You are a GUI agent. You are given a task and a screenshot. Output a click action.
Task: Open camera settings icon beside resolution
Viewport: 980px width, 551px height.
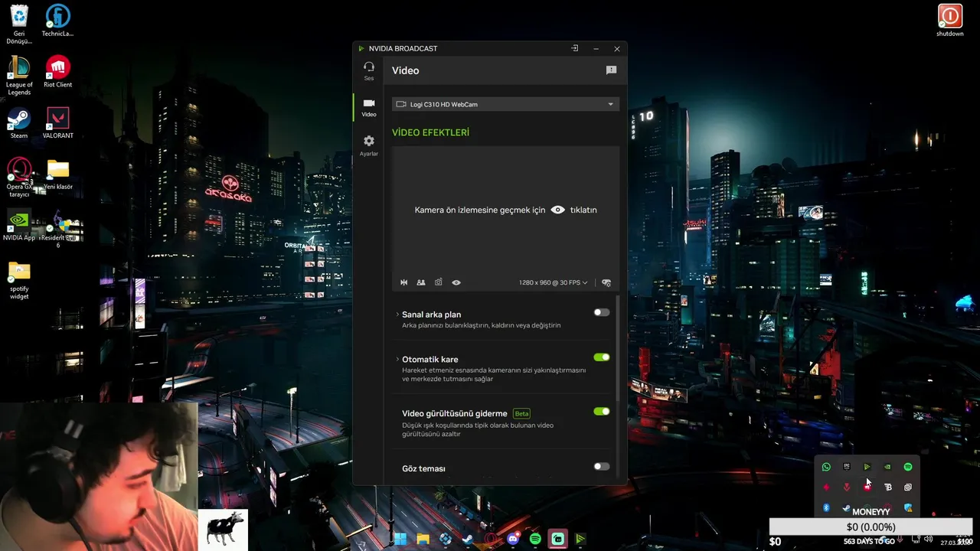click(x=606, y=282)
